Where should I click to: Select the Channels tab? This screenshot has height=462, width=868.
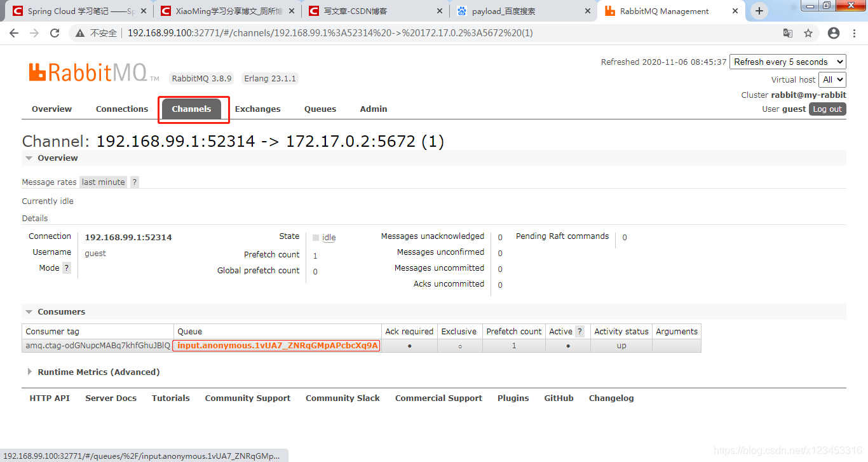coord(191,109)
